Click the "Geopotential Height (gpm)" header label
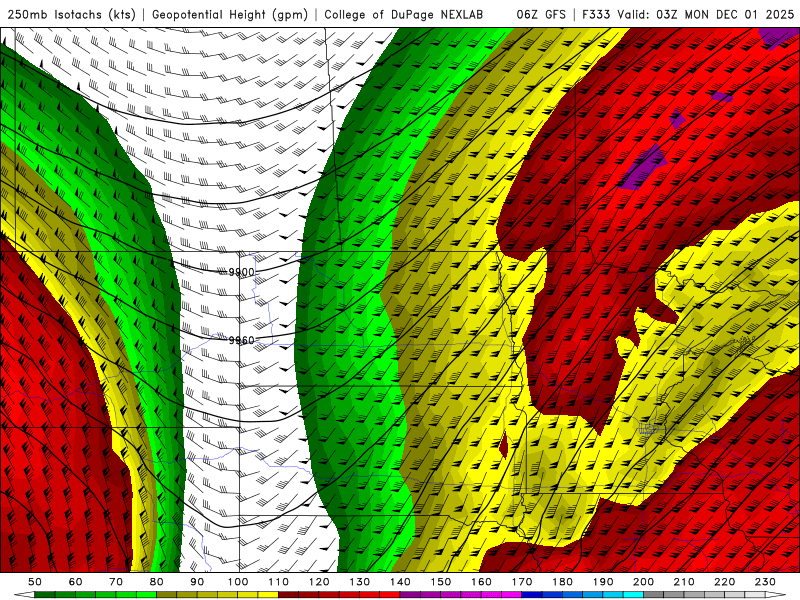This screenshot has height=600, width=800. 230,14
